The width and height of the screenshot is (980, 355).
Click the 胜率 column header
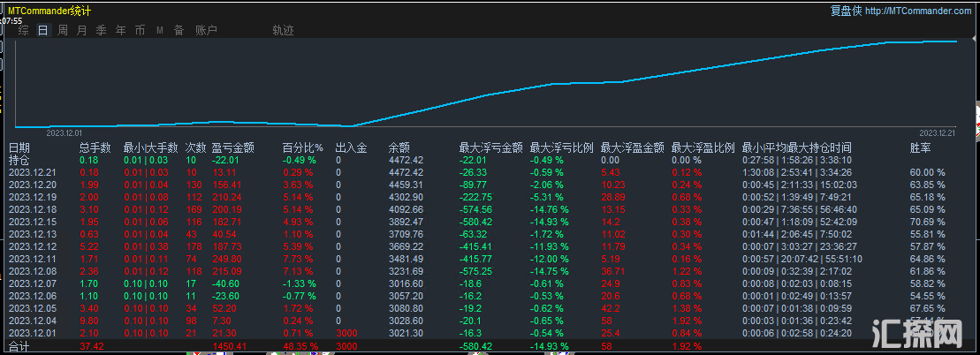click(920, 147)
